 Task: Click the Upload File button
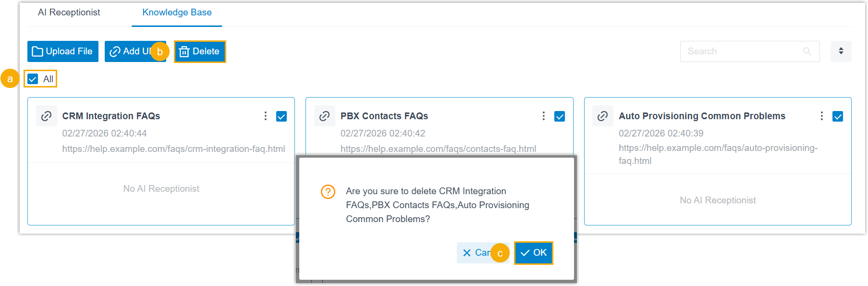pyautogui.click(x=63, y=51)
